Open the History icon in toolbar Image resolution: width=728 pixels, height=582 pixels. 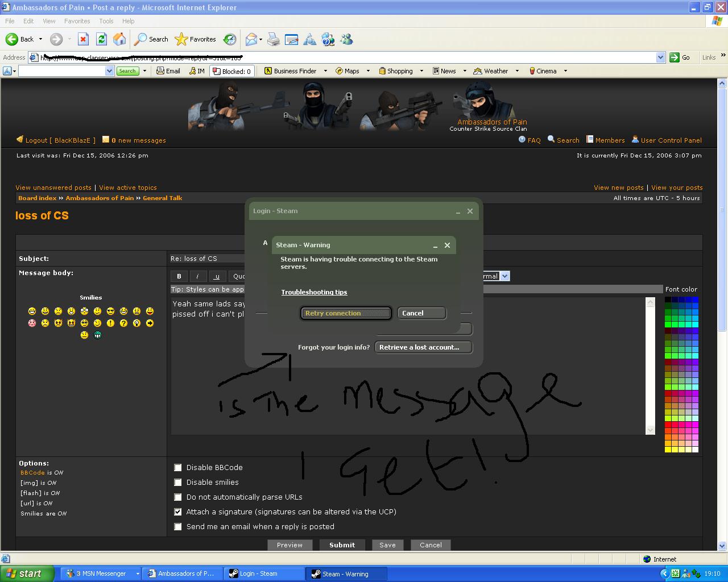point(230,39)
